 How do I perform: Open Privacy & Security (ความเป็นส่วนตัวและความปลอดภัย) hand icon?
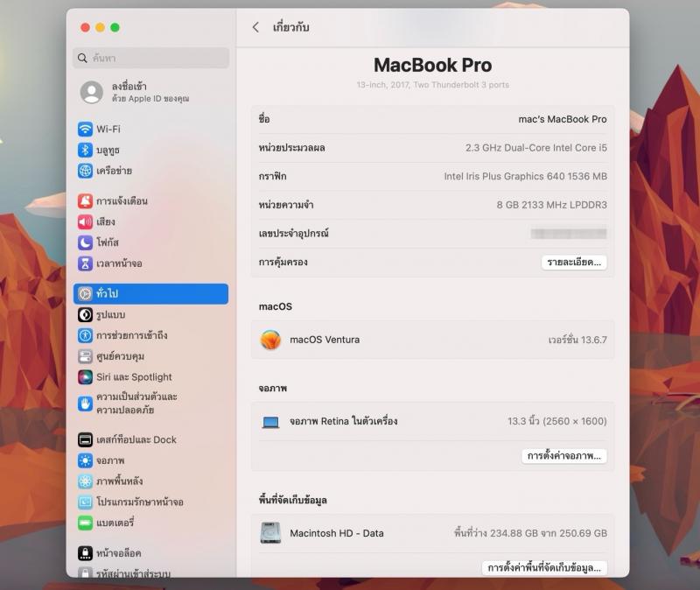click(x=85, y=404)
